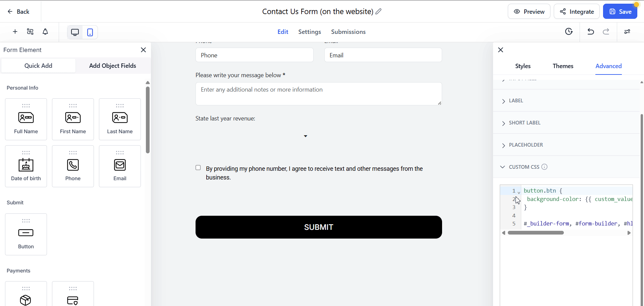Screen dimensions: 644x306
Task: Switch to mobile view icon
Action: 90,32
